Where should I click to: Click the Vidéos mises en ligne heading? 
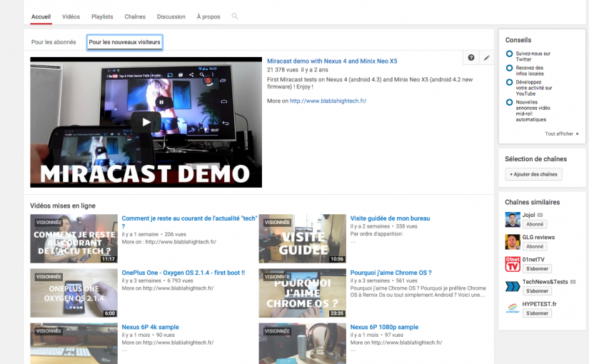(63, 206)
